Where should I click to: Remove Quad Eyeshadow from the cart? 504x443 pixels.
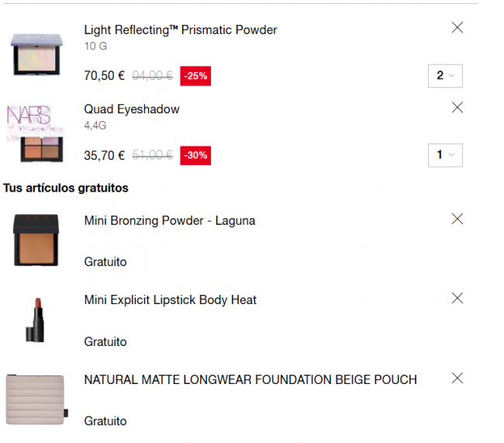tap(457, 108)
